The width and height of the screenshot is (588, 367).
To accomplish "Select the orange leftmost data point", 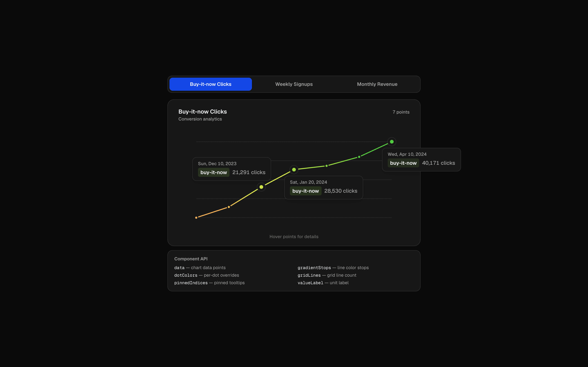I will click(x=196, y=218).
